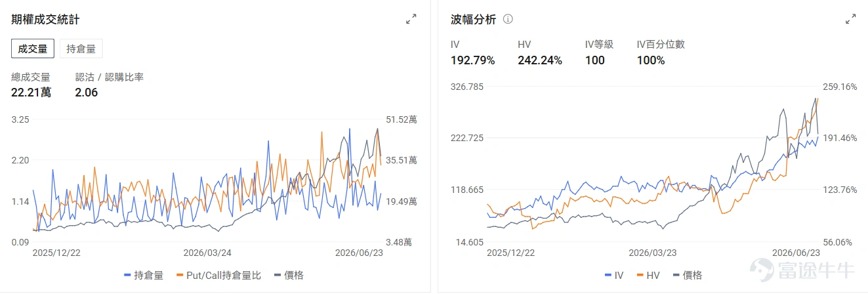Click the blue 持倉量 legend color marker
This screenshot has width=868, height=294.
click(127, 276)
